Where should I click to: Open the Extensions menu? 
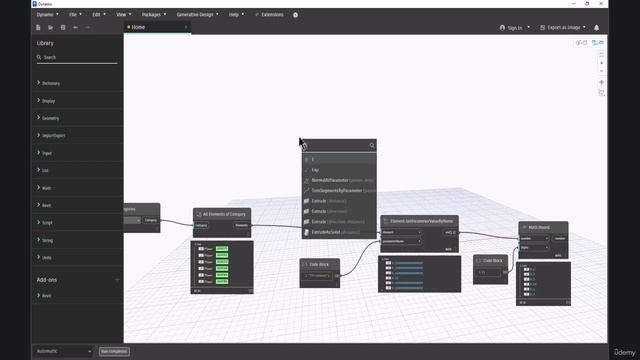click(269, 15)
